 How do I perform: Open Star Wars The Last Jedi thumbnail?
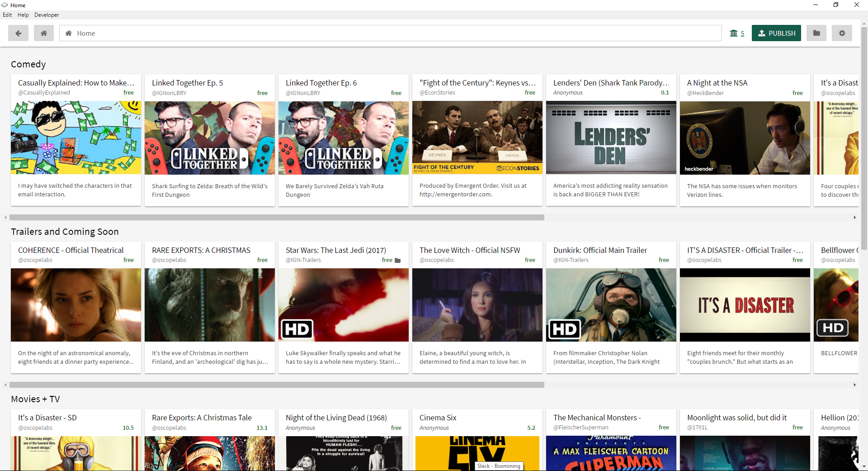(344, 305)
